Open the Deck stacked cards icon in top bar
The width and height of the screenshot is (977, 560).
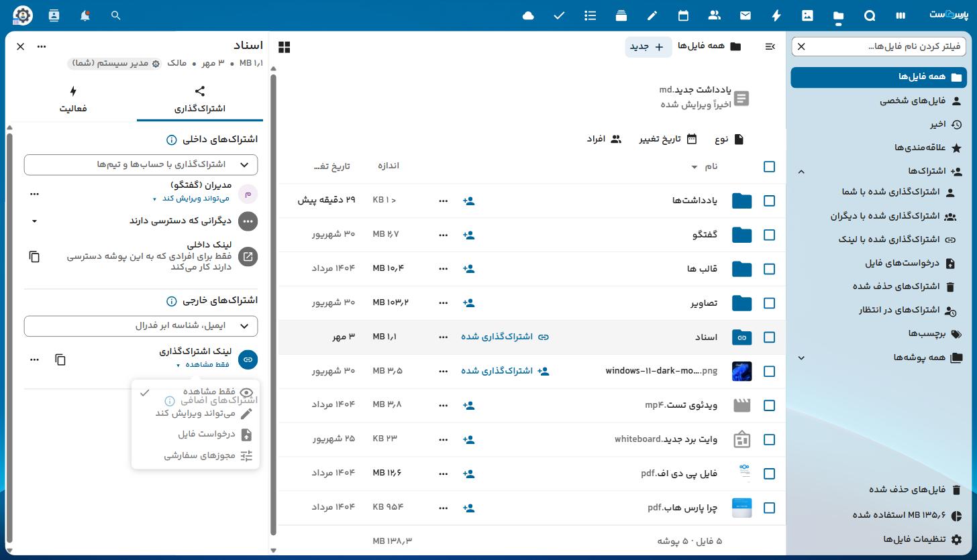pyautogui.click(x=621, y=15)
